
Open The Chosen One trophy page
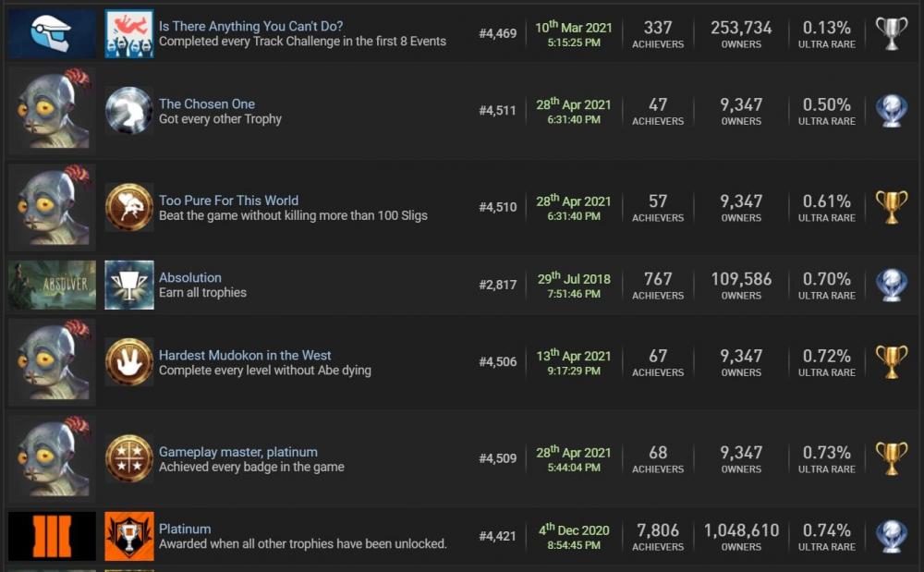(x=207, y=103)
